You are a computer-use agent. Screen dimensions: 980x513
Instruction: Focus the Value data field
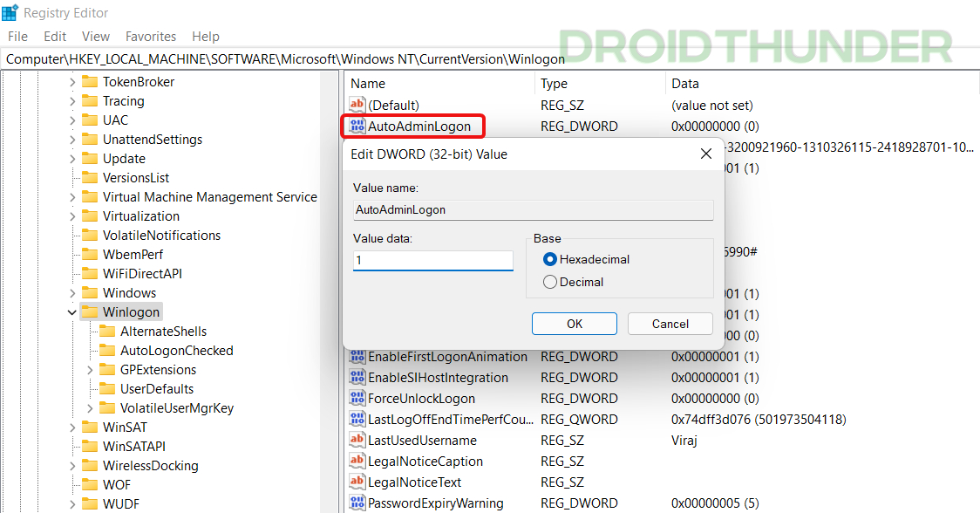pyautogui.click(x=433, y=260)
